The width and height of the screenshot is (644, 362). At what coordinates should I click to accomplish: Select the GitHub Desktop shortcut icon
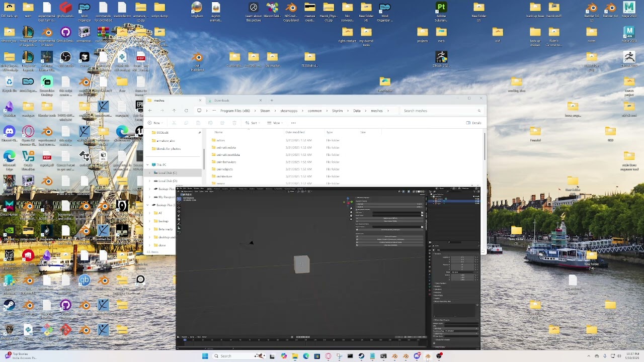[65, 35]
